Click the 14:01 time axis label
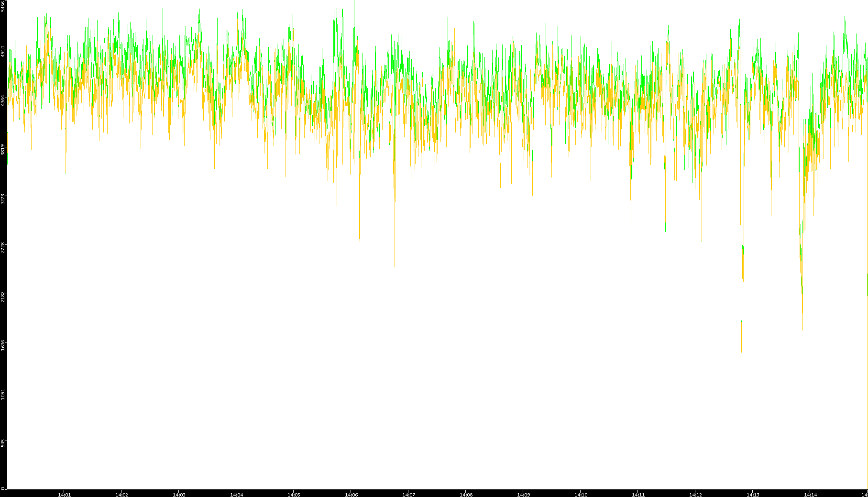The height and width of the screenshot is (497, 868). click(x=64, y=495)
